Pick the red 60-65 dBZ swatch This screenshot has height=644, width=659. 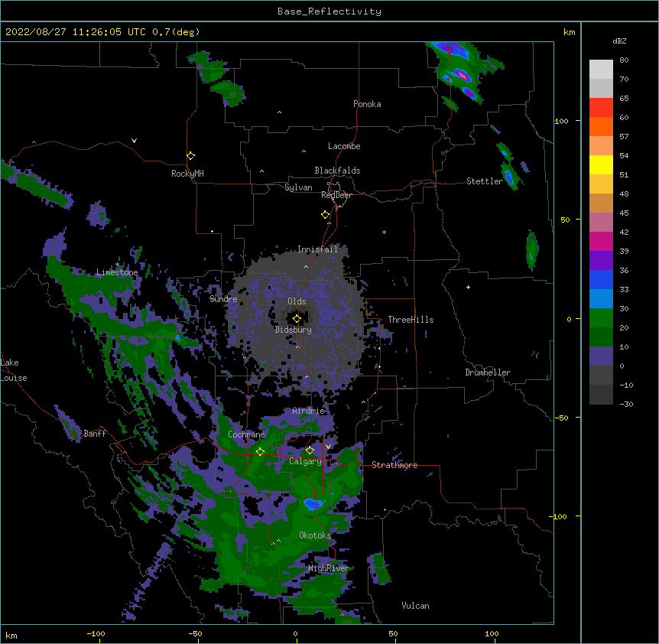[x=601, y=108]
